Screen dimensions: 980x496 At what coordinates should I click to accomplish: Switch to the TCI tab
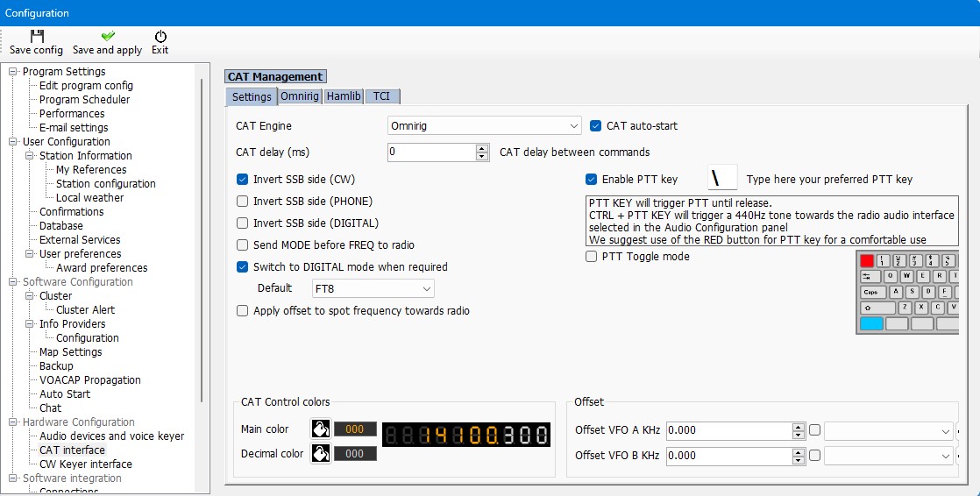(x=382, y=96)
